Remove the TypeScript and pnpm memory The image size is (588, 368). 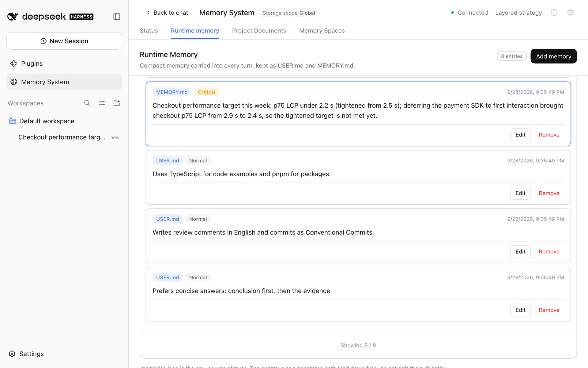[x=549, y=193]
